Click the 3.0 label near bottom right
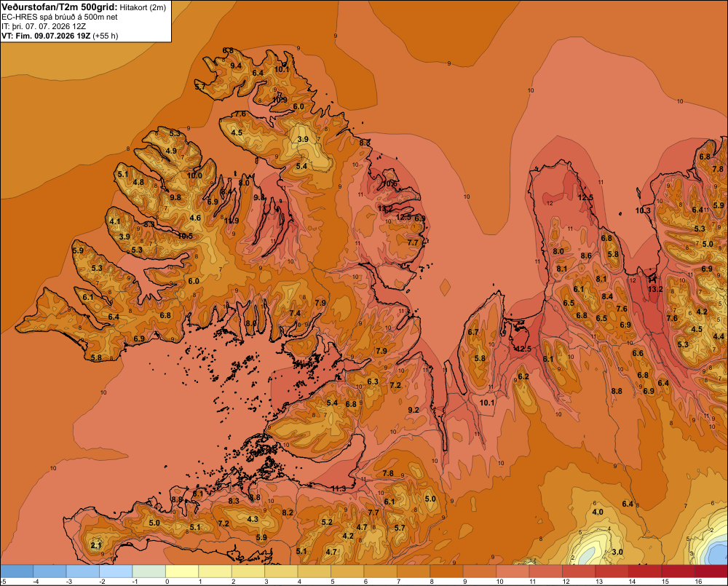728x586 pixels. [x=617, y=552]
